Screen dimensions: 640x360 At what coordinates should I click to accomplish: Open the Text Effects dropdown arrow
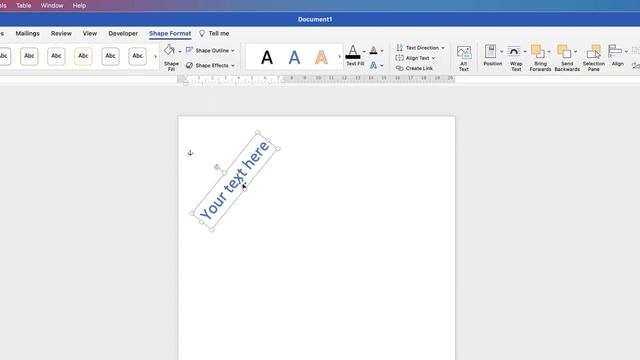click(382, 65)
